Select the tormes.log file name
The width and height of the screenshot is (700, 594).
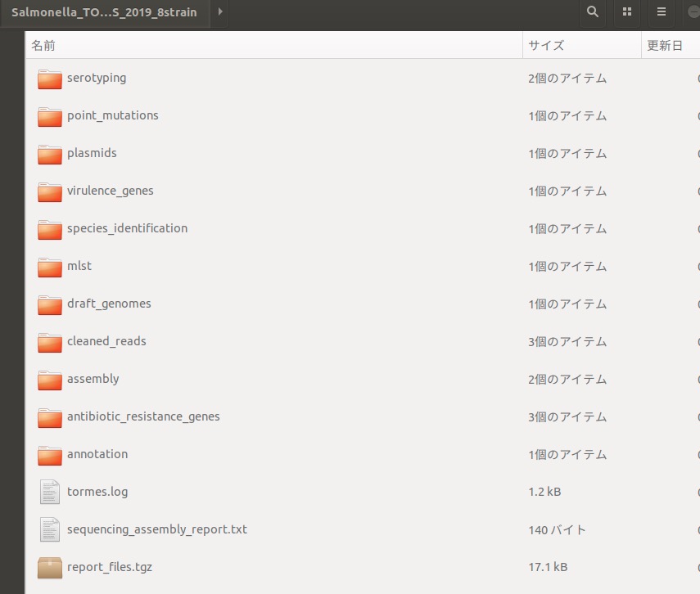click(x=97, y=492)
